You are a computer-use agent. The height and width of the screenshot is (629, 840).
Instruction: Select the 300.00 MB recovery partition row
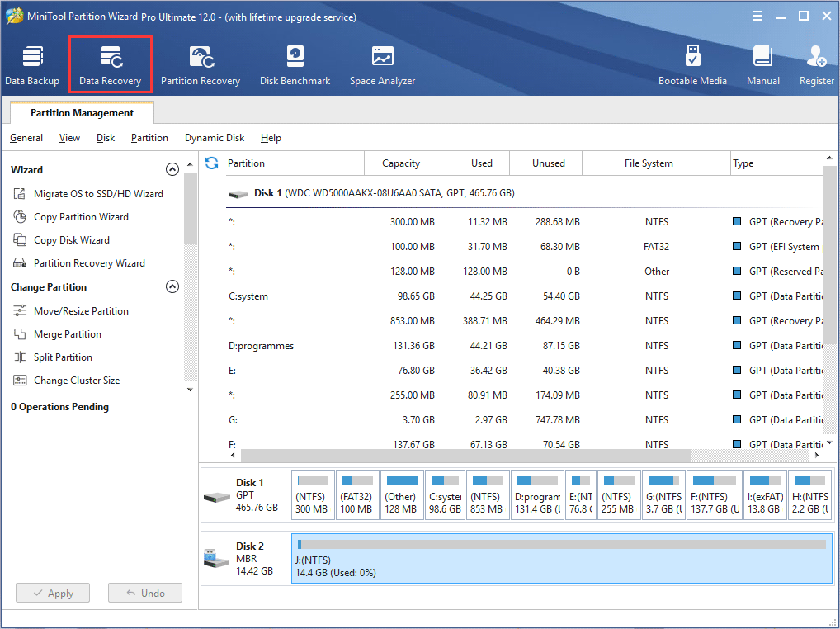click(525, 222)
